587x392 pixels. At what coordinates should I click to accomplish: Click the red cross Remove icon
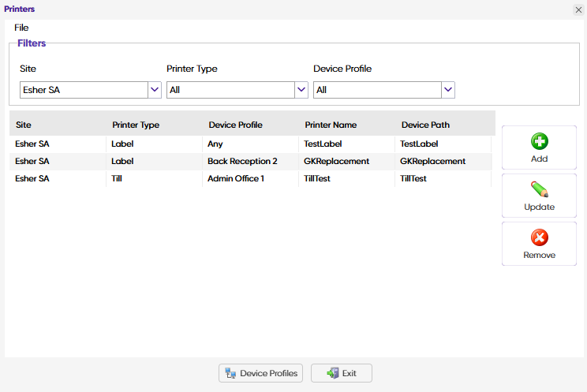(540, 238)
